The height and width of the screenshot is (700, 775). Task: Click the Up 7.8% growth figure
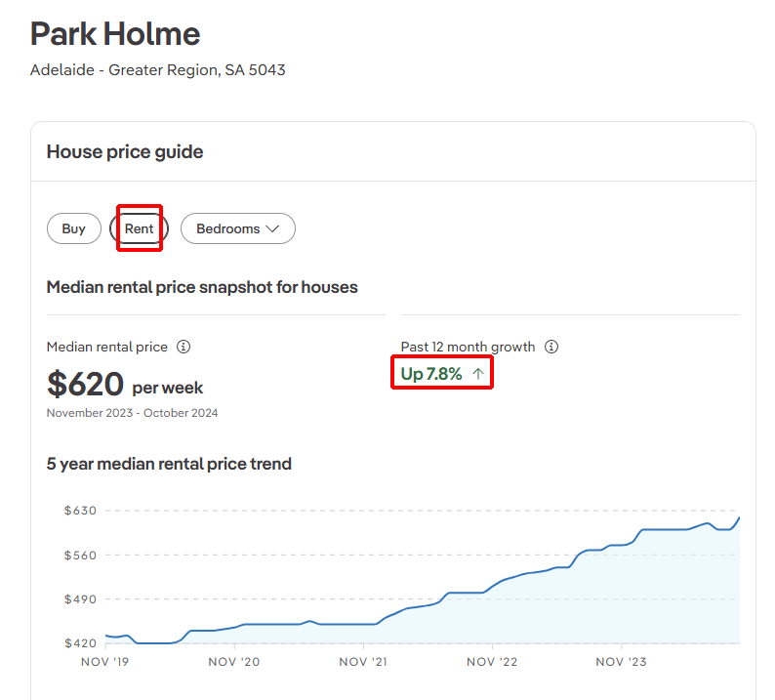click(x=431, y=374)
